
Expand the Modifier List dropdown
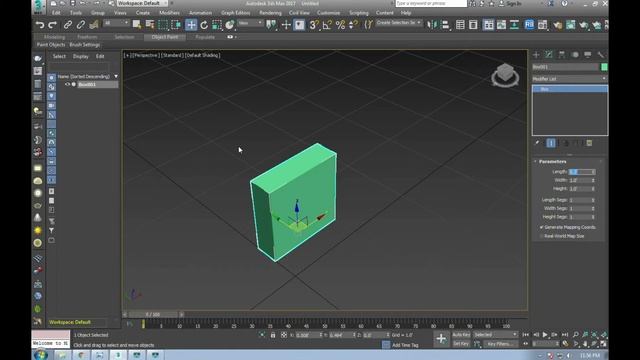[x=569, y=79]
